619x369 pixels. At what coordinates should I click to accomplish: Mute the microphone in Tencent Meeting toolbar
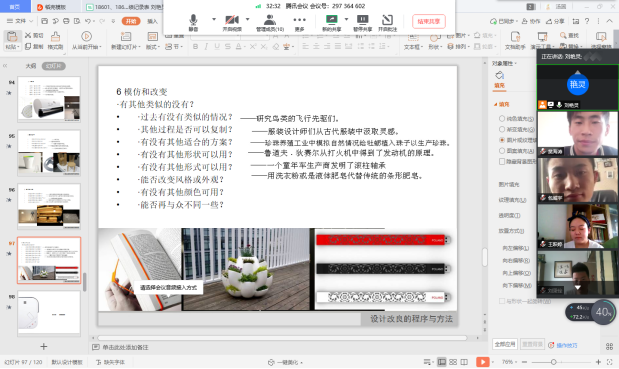click(x=193, y=20)
